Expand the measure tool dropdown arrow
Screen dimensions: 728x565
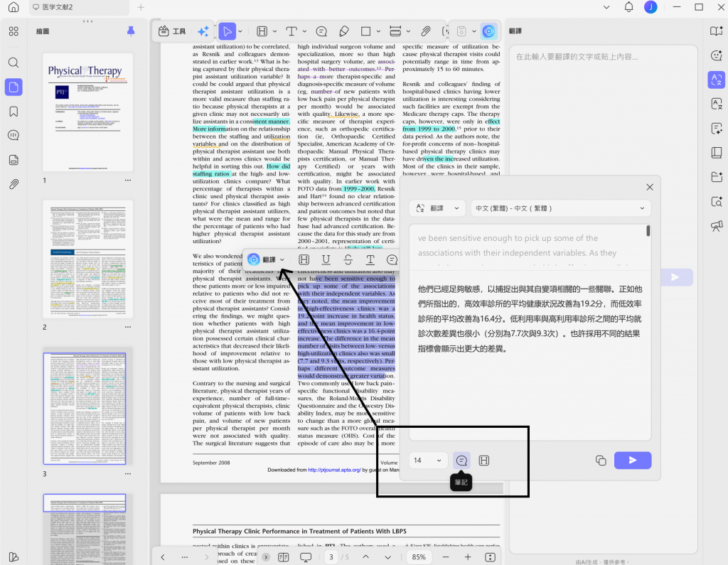pos(408,31)
